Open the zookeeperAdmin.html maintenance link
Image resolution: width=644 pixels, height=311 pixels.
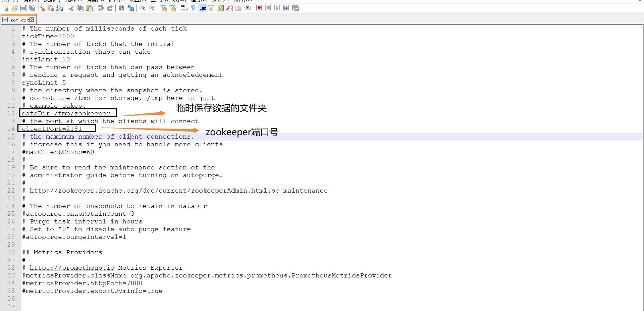(x=178, y=191)
